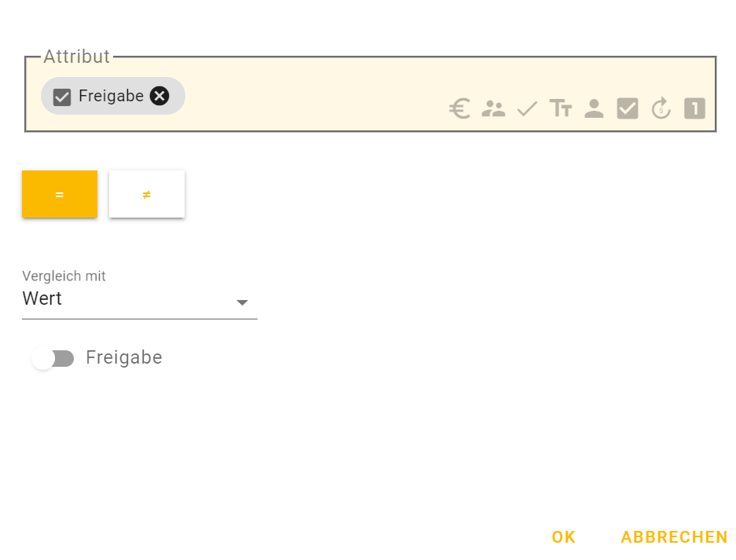Click the filled checkbox attribute icon
The height and width of the screenshot is (560, 736).
(x=628, y=108)
